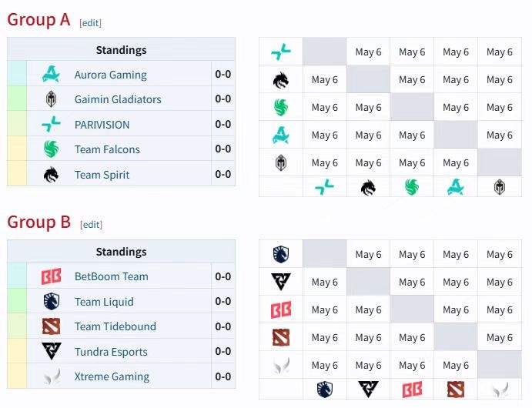Screen dimensions: 532x408
Task: Open the PARIVISION team page link
Action: (102, 125)
